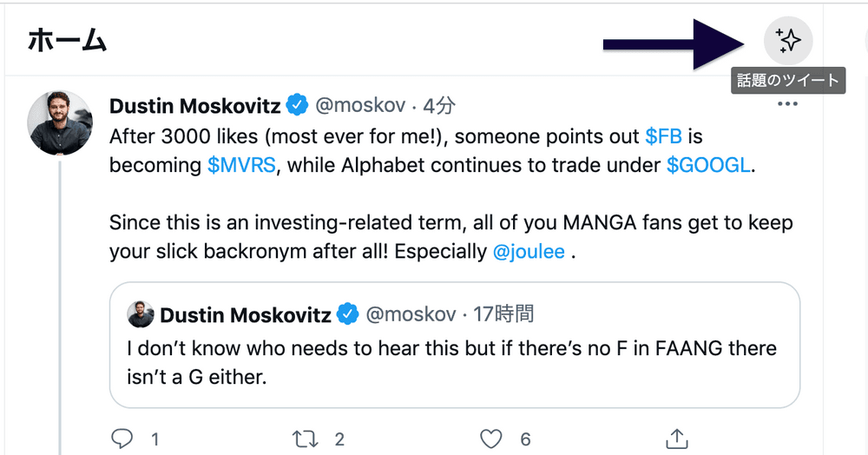Image resolution: width=868 pixels, height=455 pixels.
Task: Click the sparkle top tweets icon
Action: tap(787, 41)
